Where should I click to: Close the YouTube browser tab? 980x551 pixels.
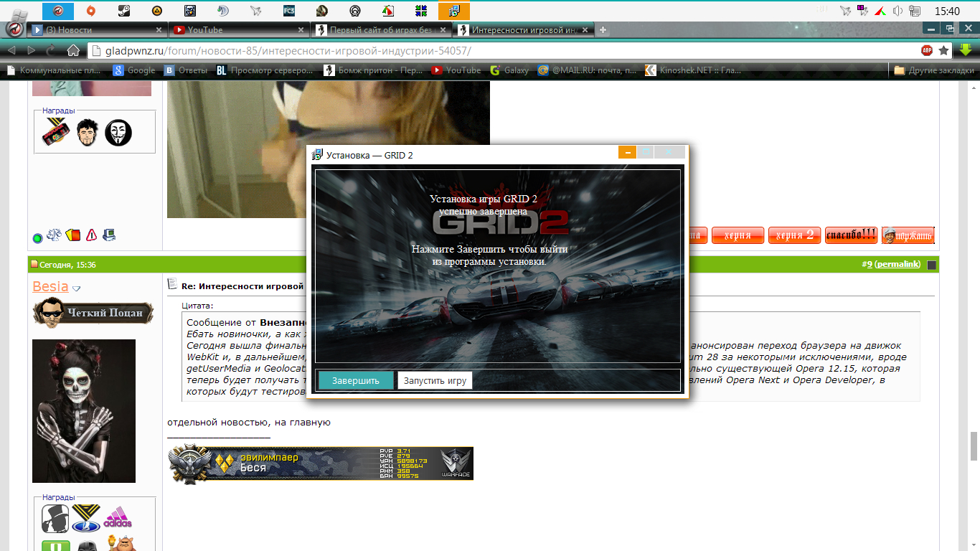point(301,30)
